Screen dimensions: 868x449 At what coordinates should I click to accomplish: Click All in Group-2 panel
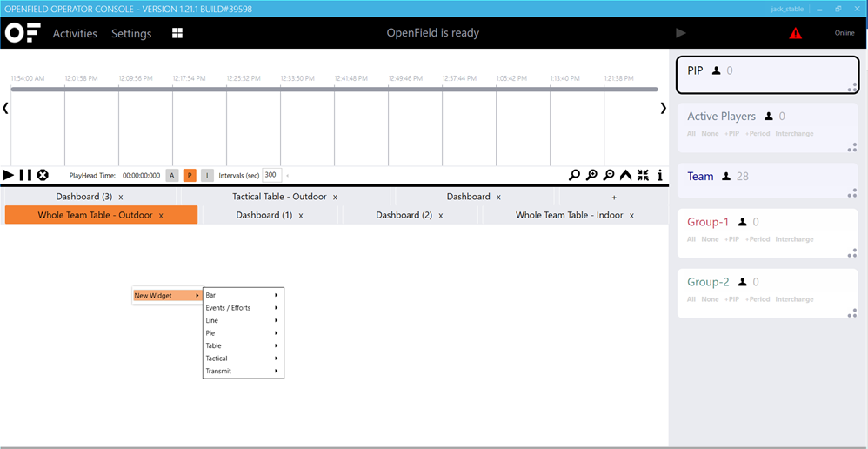coord(691,299)
